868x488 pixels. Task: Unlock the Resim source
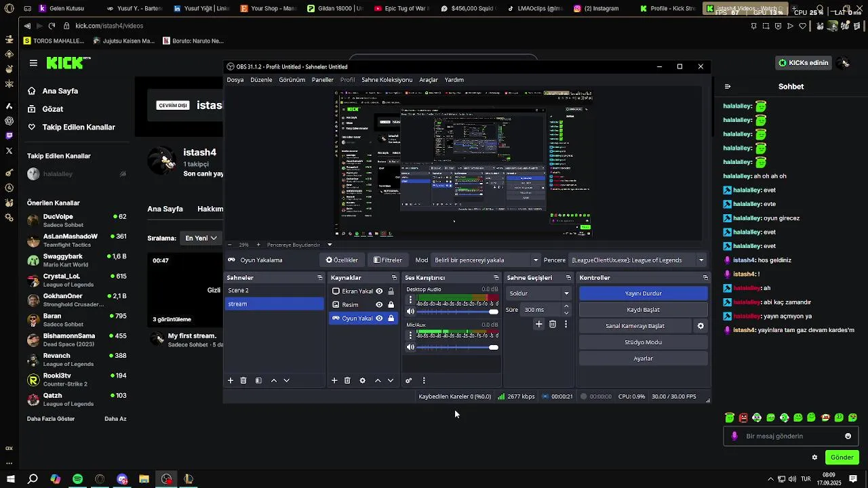click(391, 305)
